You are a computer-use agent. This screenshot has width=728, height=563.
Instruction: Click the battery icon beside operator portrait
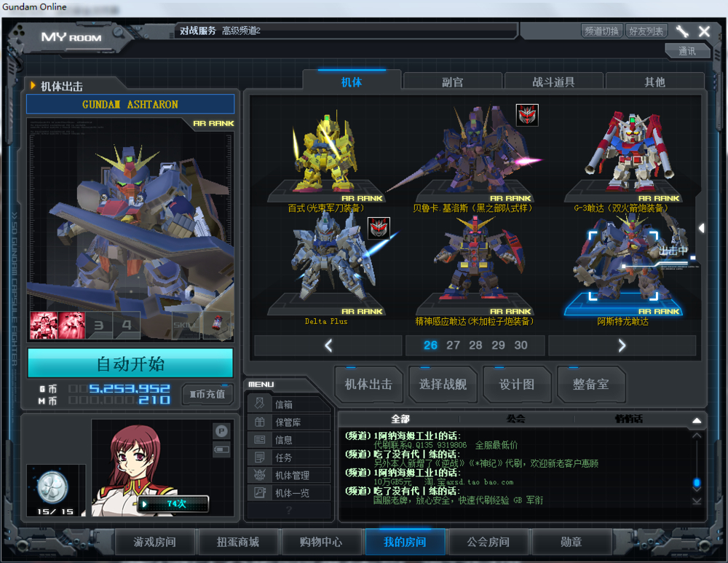point(221,449)
